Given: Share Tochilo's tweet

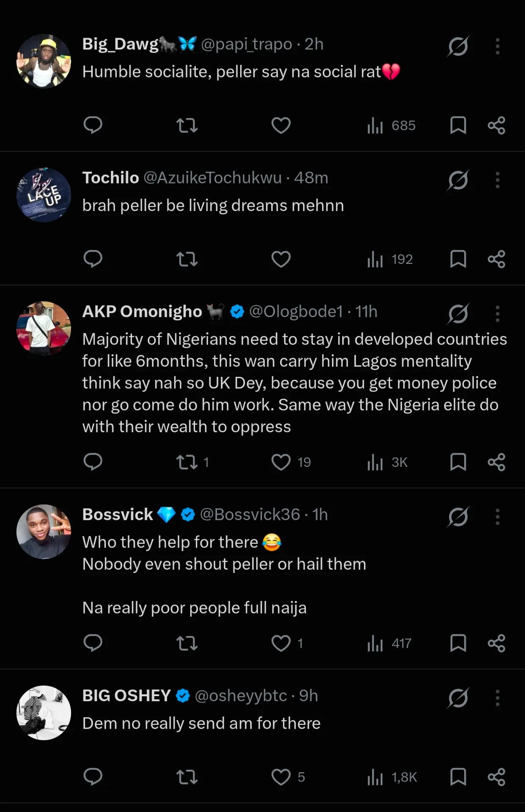Looking at the screenshot, I should [x=496, y=259].
